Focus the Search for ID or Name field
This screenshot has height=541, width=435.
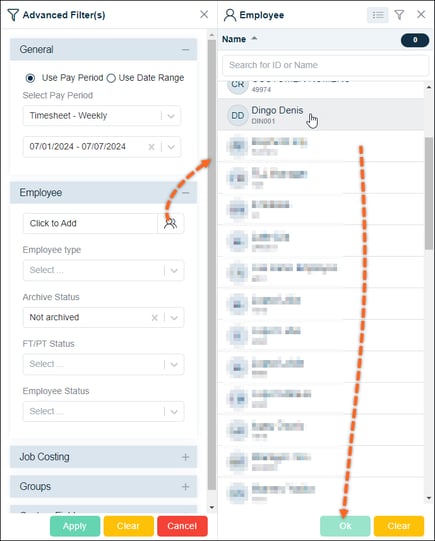(x=325, y=65)
